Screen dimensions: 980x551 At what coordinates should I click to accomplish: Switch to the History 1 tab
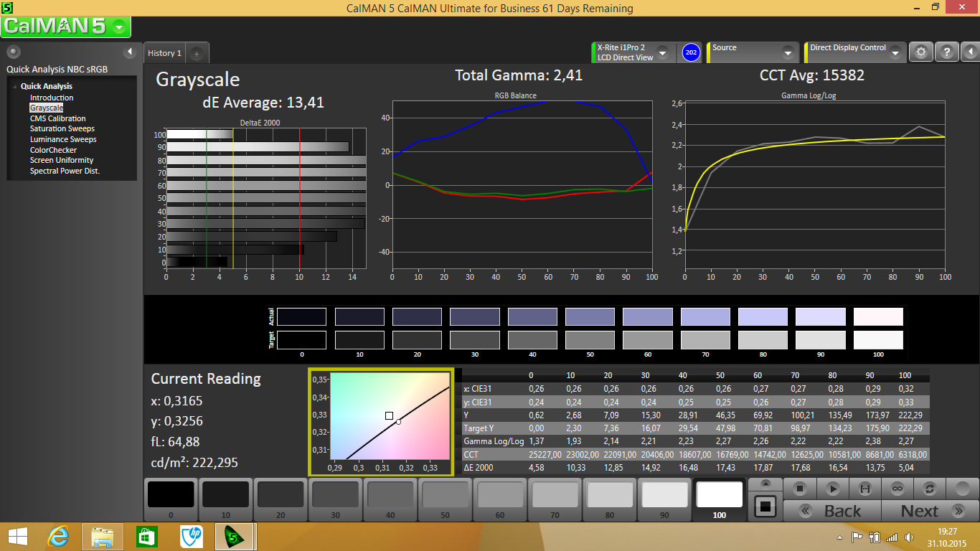click(164, 53)
